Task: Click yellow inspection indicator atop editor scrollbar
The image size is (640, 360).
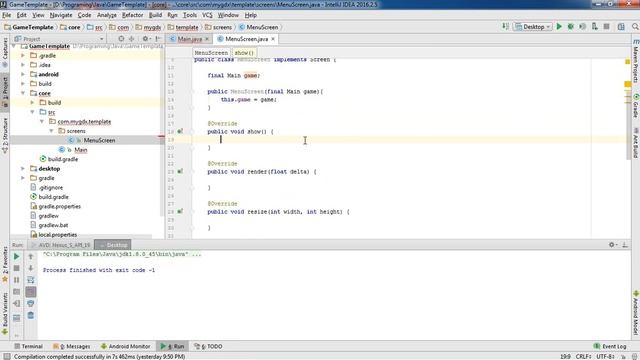Action: (x=628, y=61)
